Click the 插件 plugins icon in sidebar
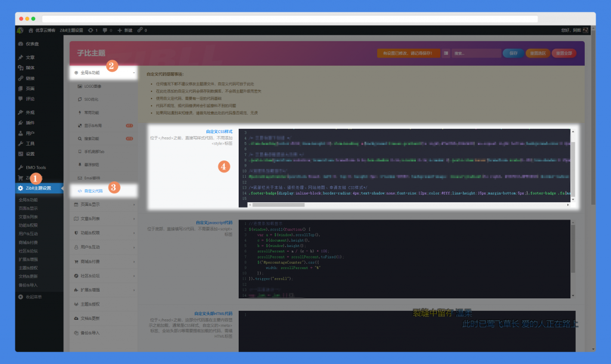This screenshot has width=611, height=364. 21,122
